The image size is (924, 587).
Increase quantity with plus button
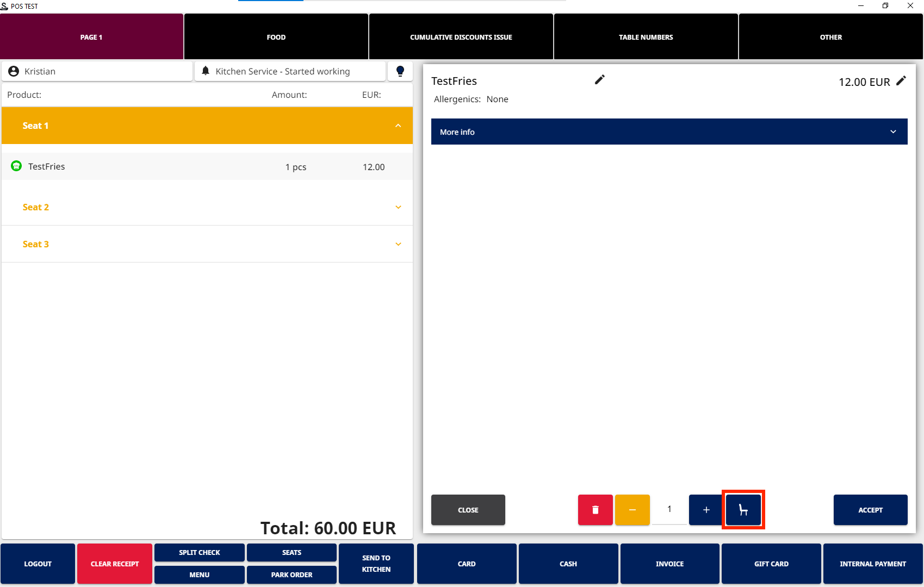706,510
